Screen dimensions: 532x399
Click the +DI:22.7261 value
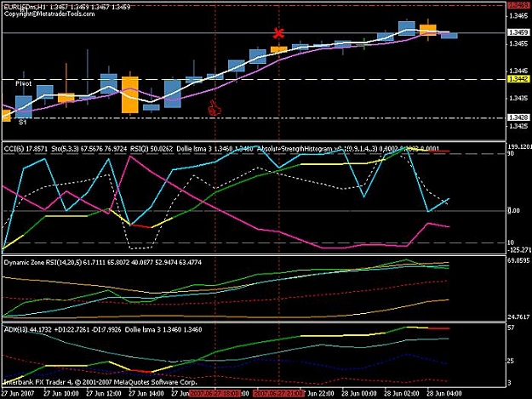pyautogui.click(x=72, y=329)
